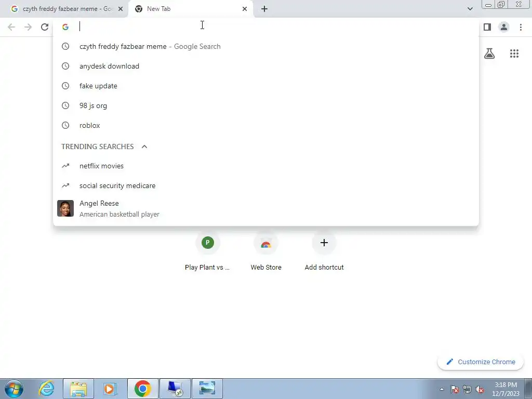Show hidden system tray icons
The height and width of the screenshot is (399, 532).
coord(442,389)
